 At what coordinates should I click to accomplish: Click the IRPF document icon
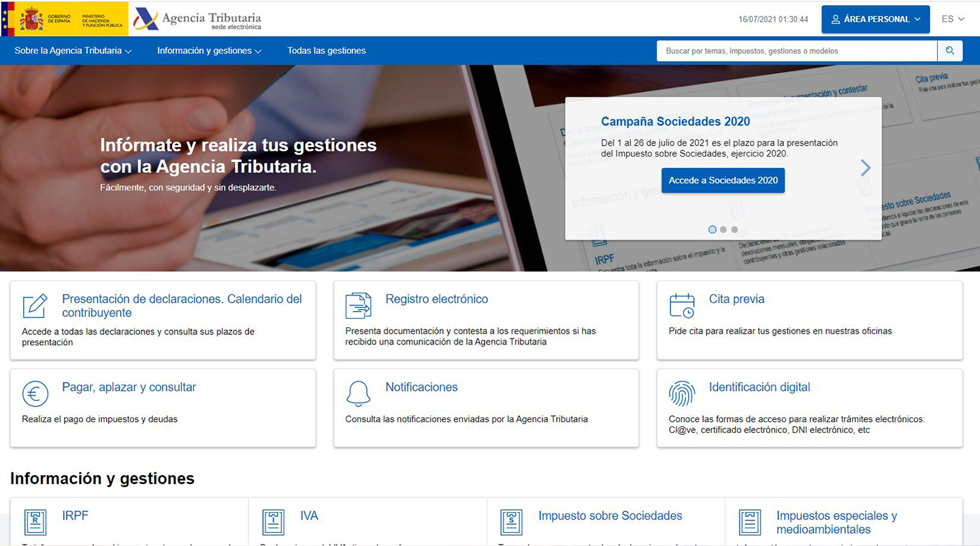click(x=35, y=522)
